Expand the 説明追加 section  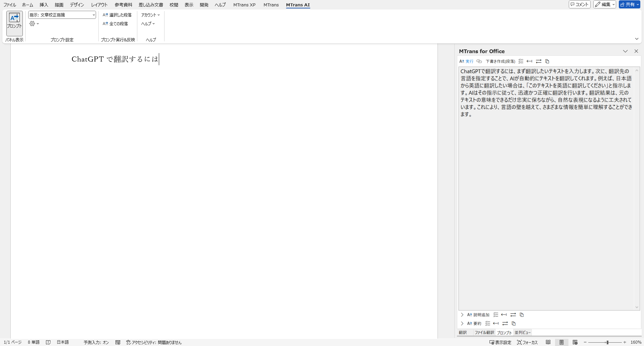(462, 315)
